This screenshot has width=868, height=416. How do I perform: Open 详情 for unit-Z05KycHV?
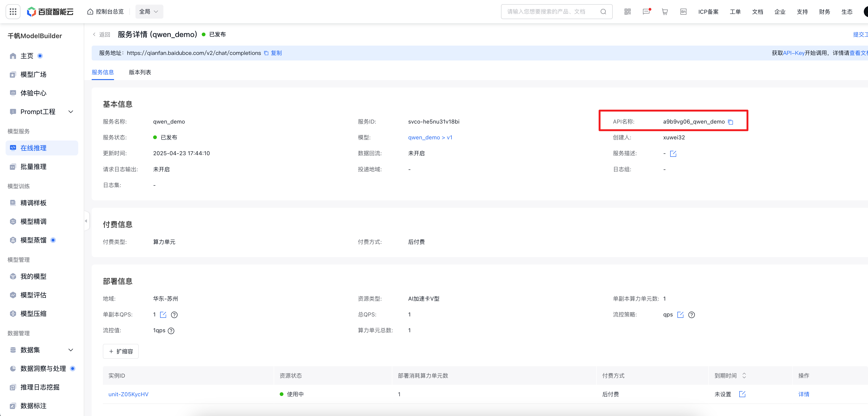pos(804,394)
